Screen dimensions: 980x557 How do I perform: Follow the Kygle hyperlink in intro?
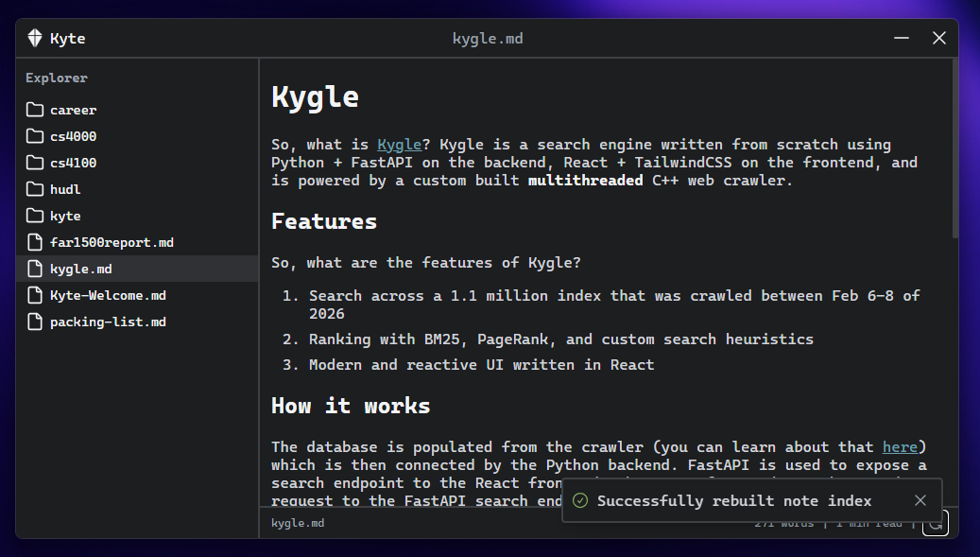(x=400, y=145)
